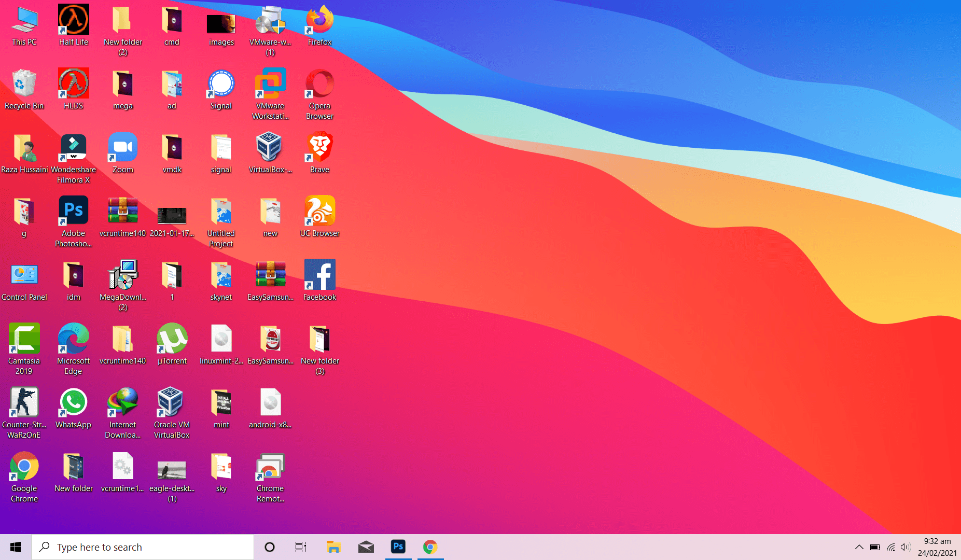Click the clock and date display
Screen dimensions: 961x560
click(937, 547)
